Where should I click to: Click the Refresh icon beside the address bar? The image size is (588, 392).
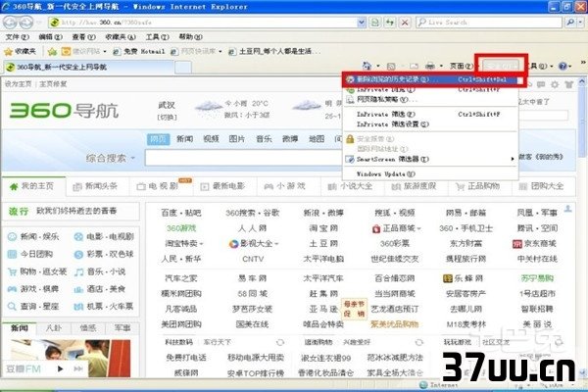390,23
